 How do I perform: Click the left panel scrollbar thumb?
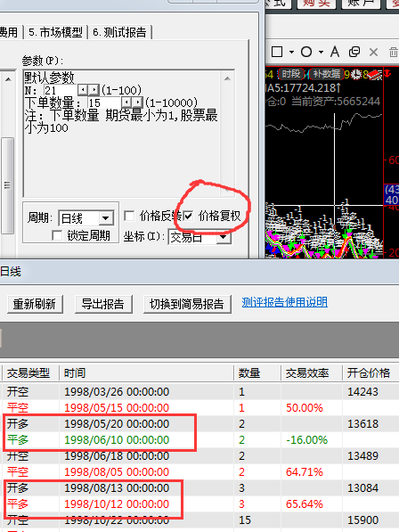7,185
